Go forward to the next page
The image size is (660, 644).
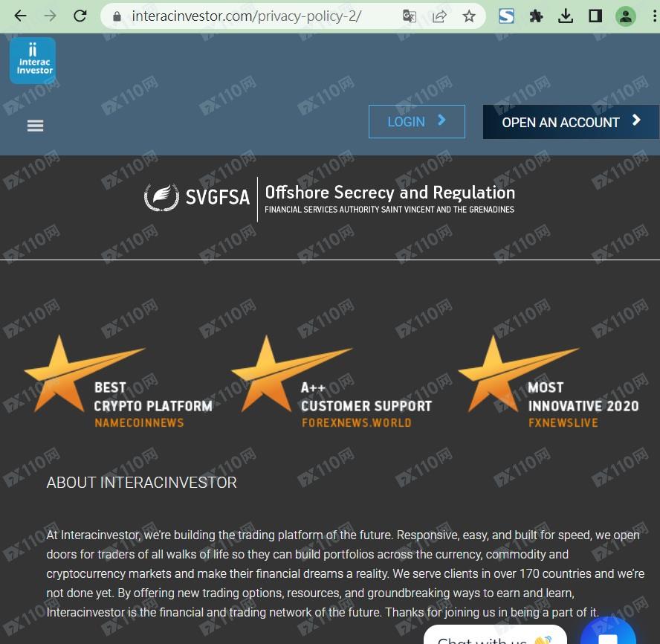click(x=51, y=16)
